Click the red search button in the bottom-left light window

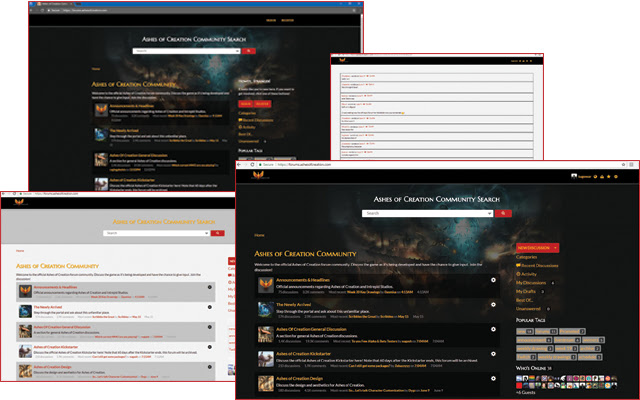[218, 233]
